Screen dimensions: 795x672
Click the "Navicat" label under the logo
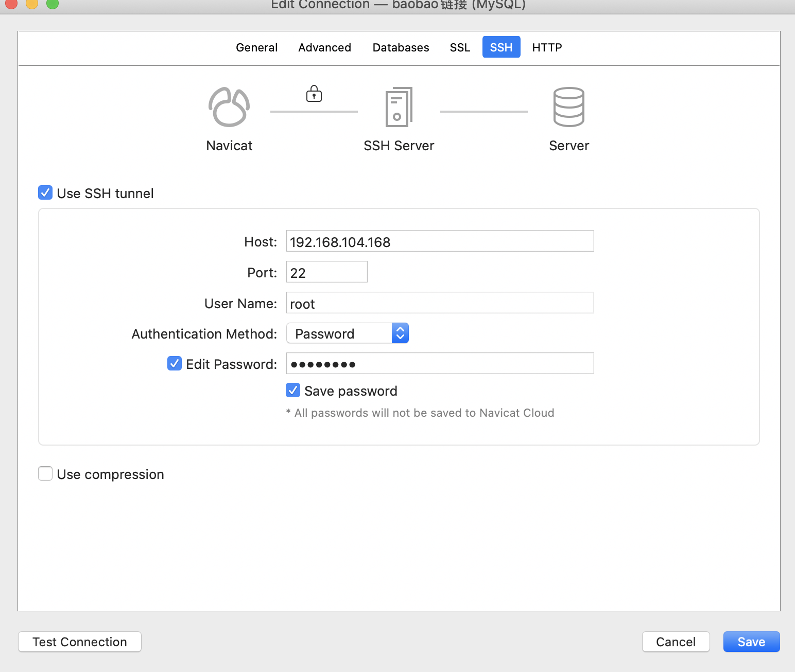click(229, 146)
